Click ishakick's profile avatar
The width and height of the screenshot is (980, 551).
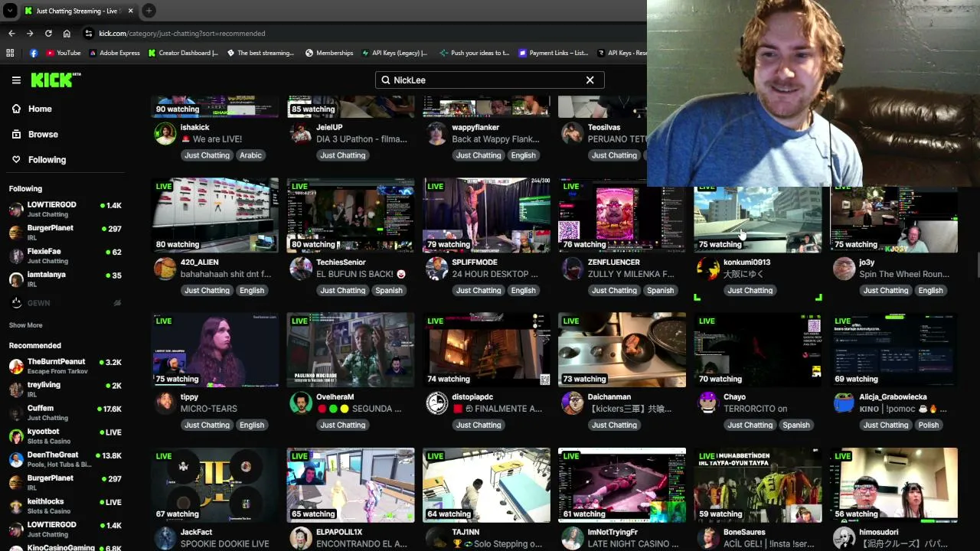point(165,133)
